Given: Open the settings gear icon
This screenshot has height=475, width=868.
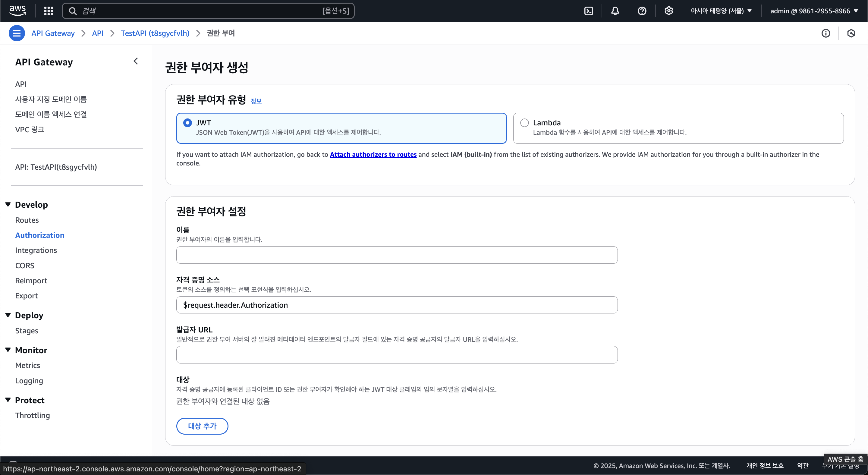Looking at the screenshot, I should [668, 11].
